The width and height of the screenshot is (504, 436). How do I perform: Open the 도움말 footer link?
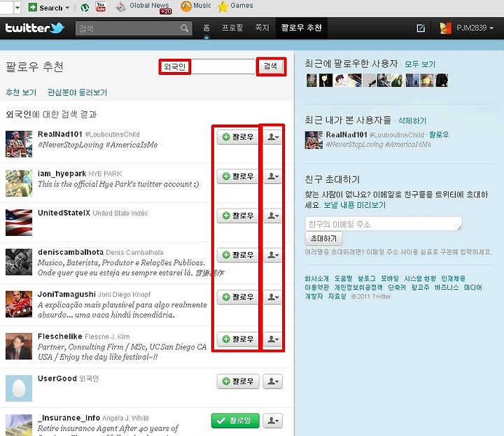[x=343, y=279]
